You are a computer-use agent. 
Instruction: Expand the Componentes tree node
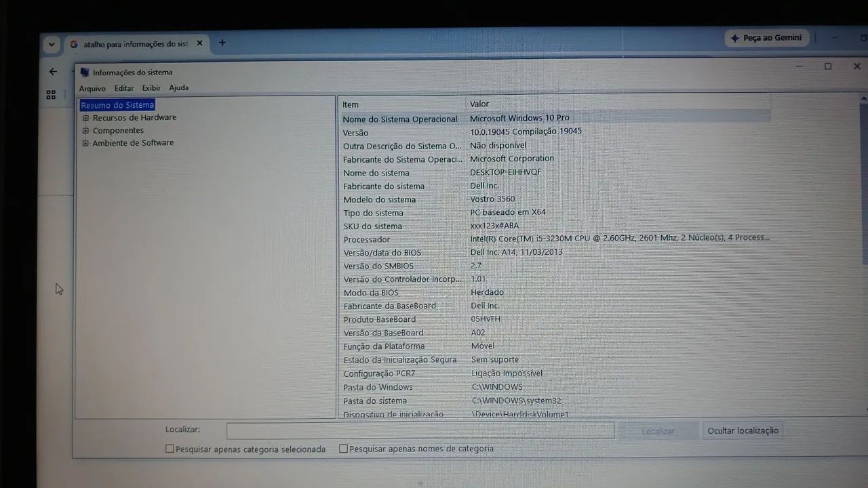[86, 131]
